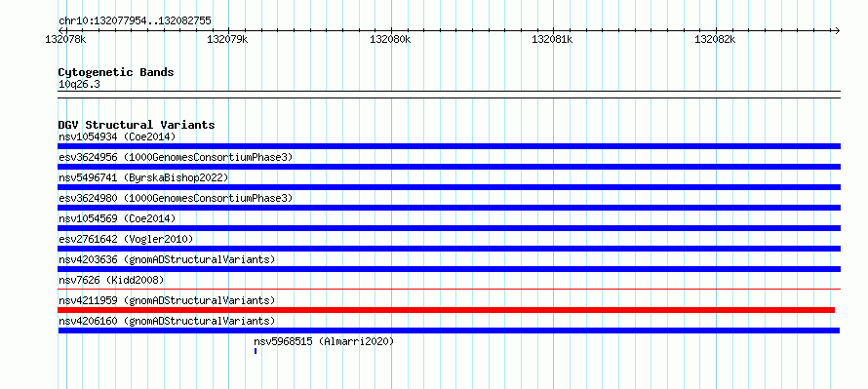Select the 10q26.3 band label
The height and width of the screenshot is (389, 868).
[x=79, y=85]
